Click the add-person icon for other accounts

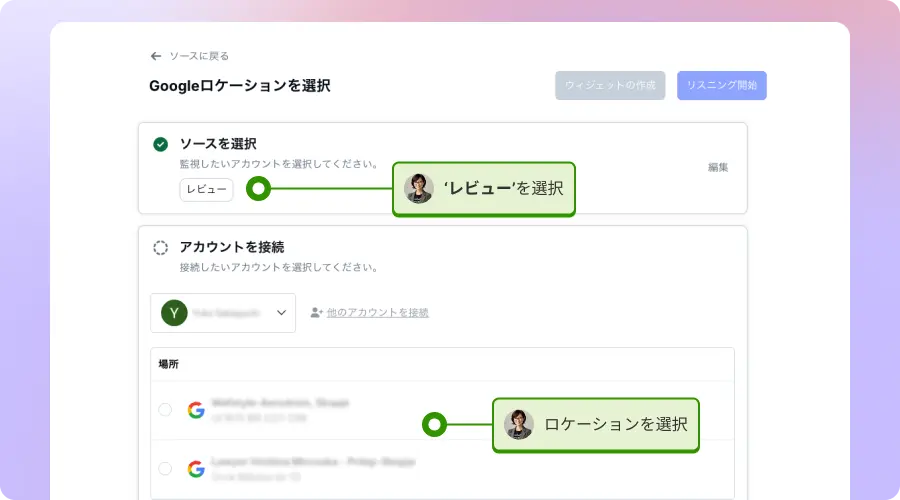(316, 313)
